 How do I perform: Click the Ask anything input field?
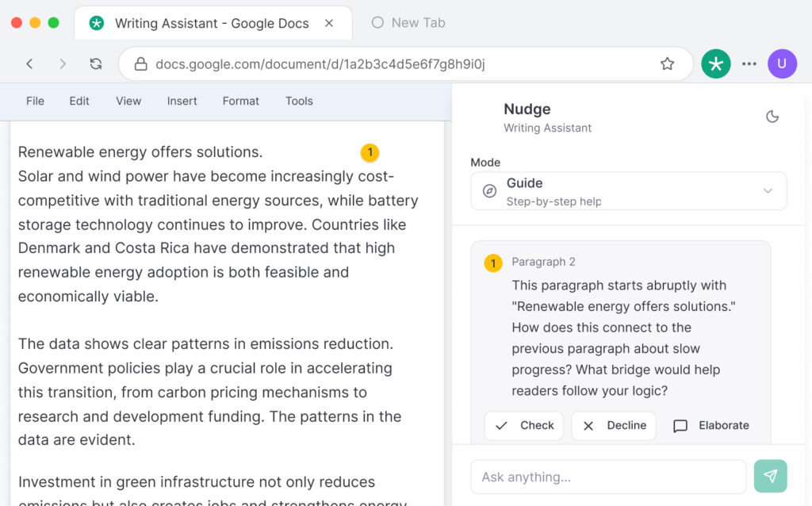pyautogui.click(x=608, y=477)
